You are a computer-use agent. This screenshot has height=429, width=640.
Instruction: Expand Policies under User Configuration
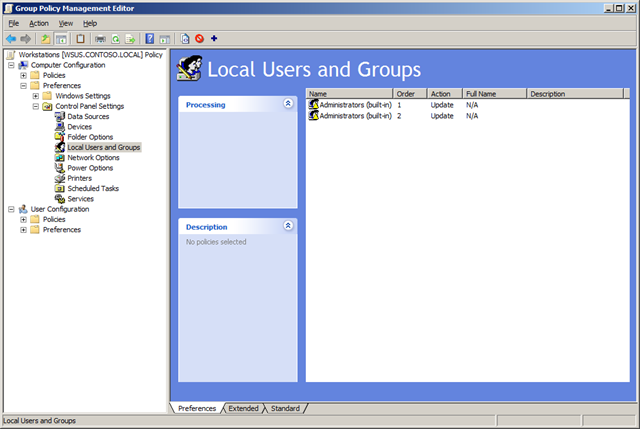23,219
